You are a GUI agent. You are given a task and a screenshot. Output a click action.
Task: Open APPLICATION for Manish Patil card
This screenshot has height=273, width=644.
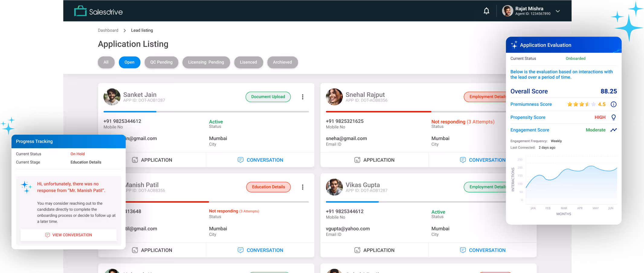coord(156,250)
